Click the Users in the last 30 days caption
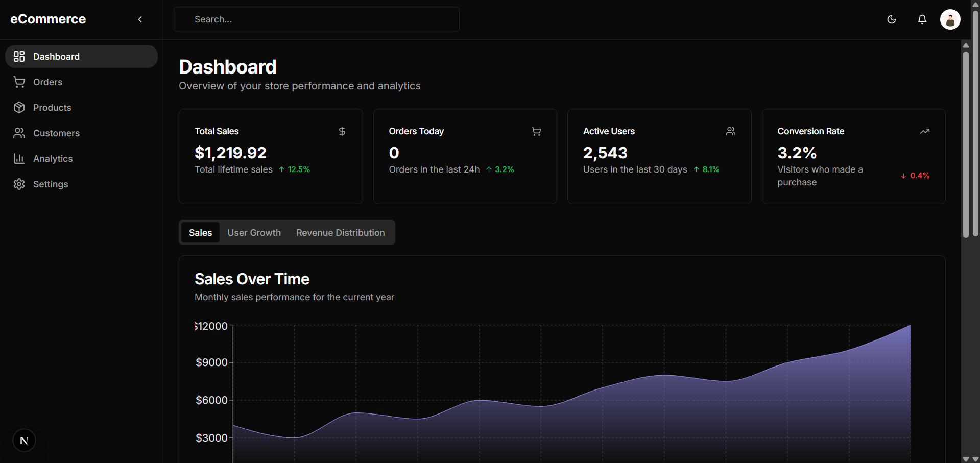Screen dimensions: 980x463 [x=635, y=169]
